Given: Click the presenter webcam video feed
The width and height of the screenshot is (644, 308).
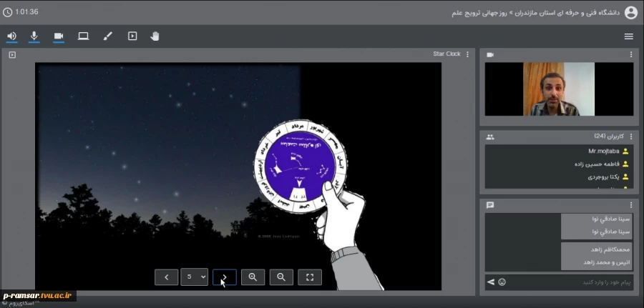Looking at the screenshot, I should coord(559,89).
